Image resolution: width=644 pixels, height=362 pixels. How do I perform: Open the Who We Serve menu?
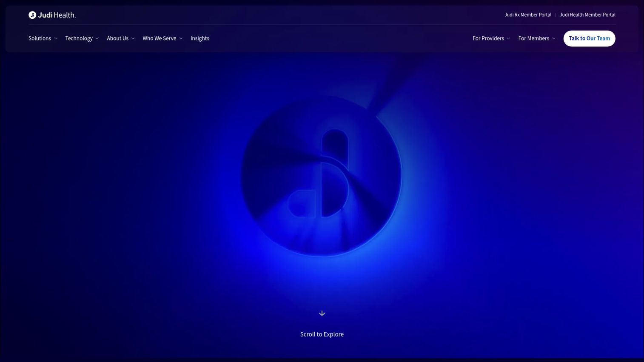tap(159, 38)
